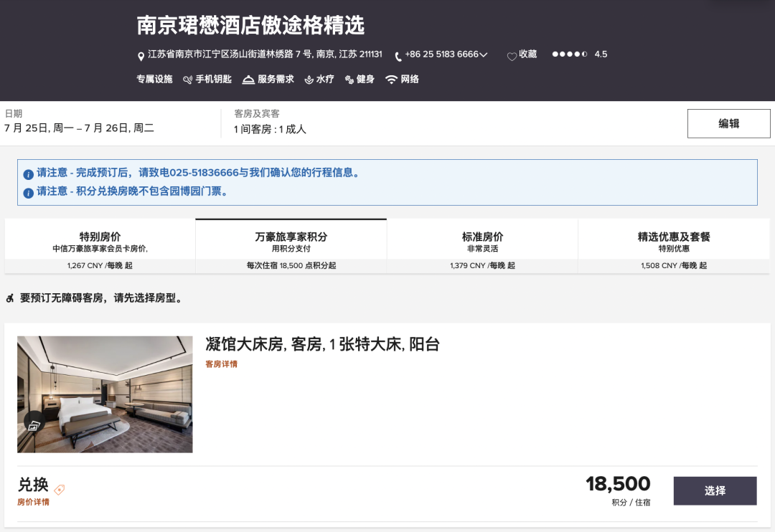Image resolution: width=775 pixels, height=532 pixels.
Task: Open the 客房详情 room details link
Action: tap(222, 364)
